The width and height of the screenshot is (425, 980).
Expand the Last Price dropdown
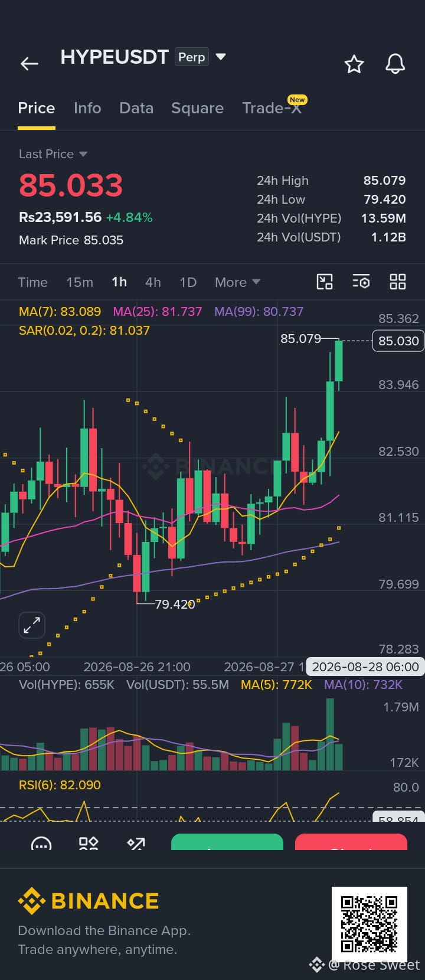(83, 154)
